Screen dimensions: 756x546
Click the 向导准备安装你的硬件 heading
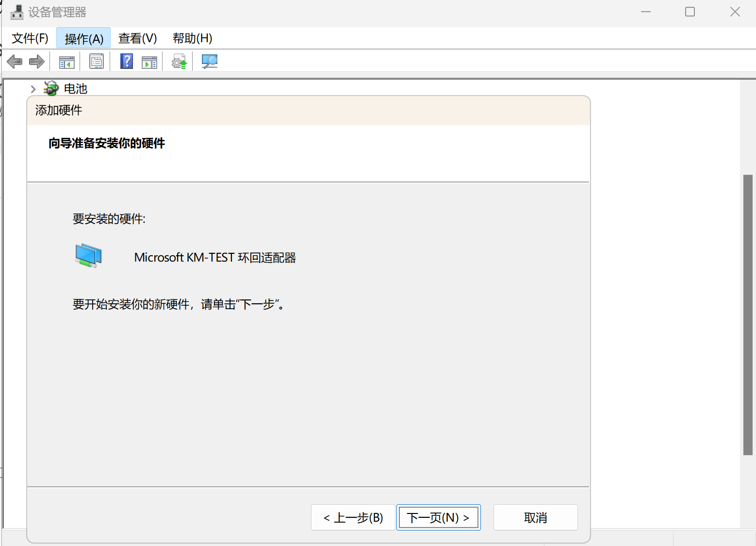107,143
